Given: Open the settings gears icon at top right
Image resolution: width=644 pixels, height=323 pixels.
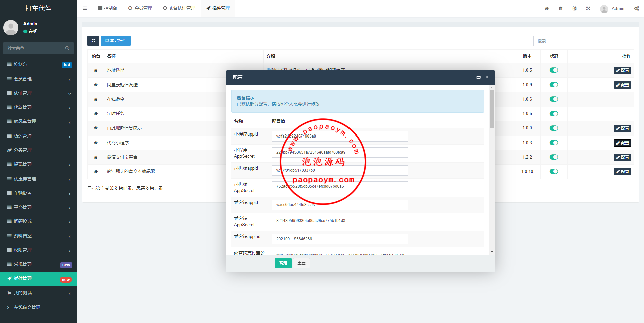Looking at the screenshot, I should [x=636, y=8].
